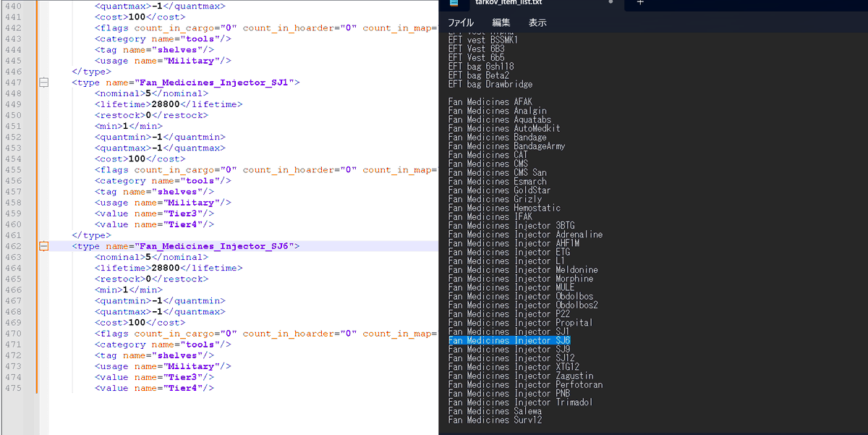This screenshot has height=435, width=868.
Task: Click the line Fan Medicines Injector Perfotoran
Action: click(x=525, y=384)
